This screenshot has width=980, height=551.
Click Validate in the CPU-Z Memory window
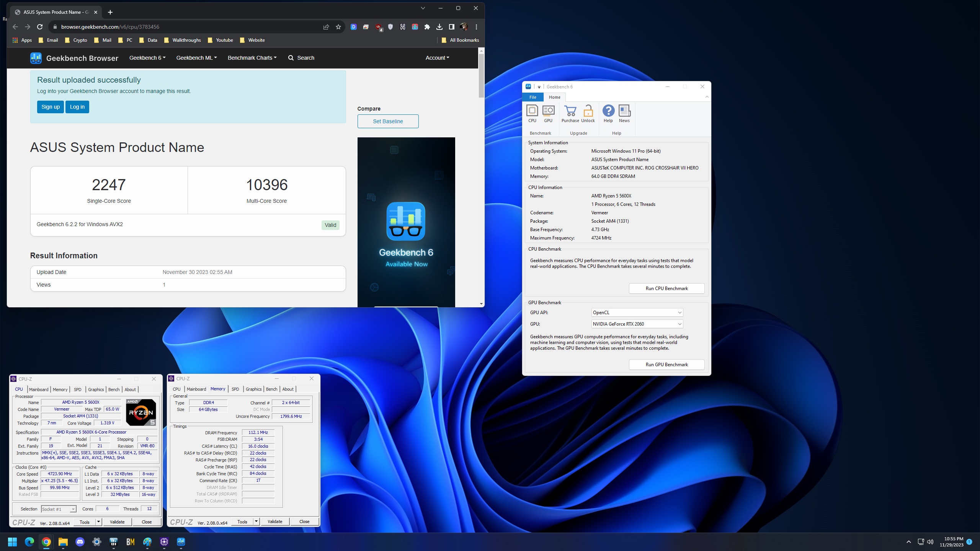275,522
